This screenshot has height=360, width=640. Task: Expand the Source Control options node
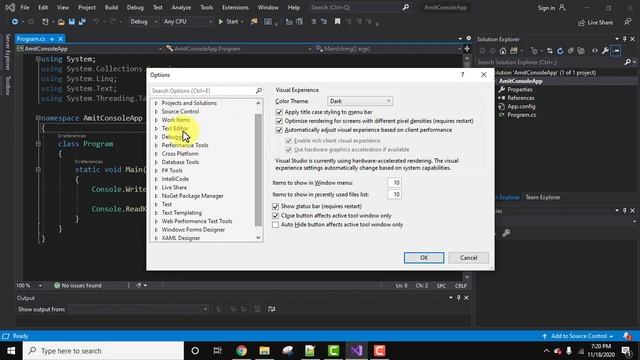click(156, 111)
